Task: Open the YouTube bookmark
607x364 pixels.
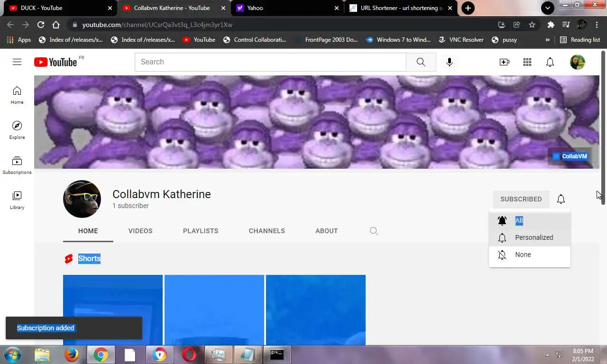Action: (x=199, y=40)
